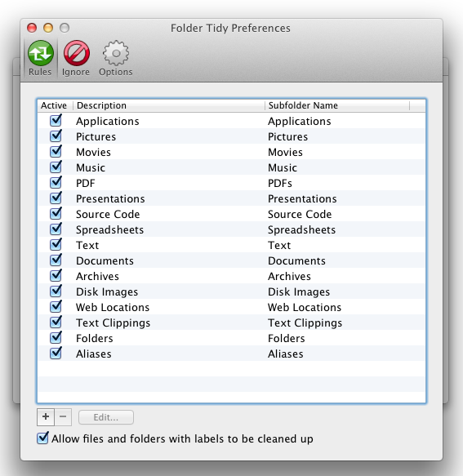Select the Music description row
The image size is (463, 476).
click(91, 167)
